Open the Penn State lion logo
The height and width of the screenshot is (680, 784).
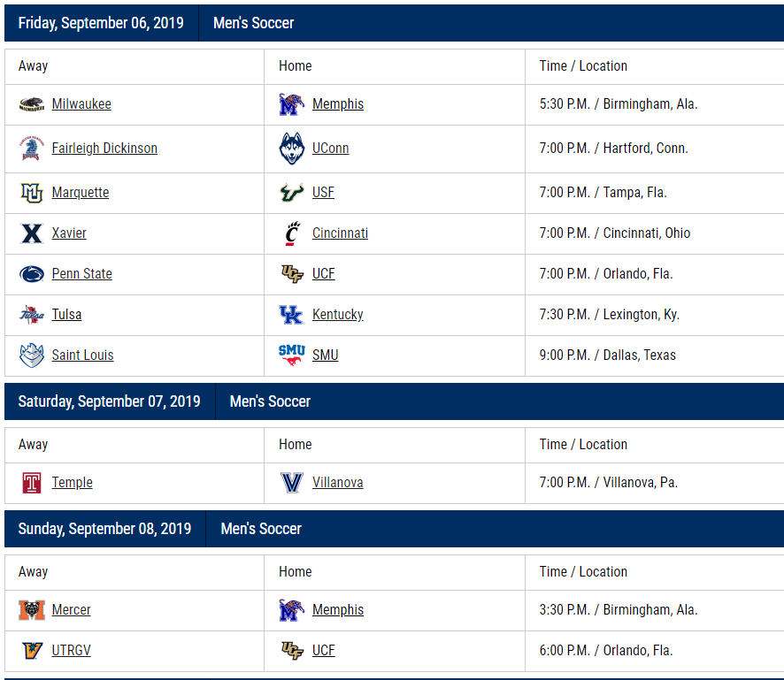tap(32, 274)
